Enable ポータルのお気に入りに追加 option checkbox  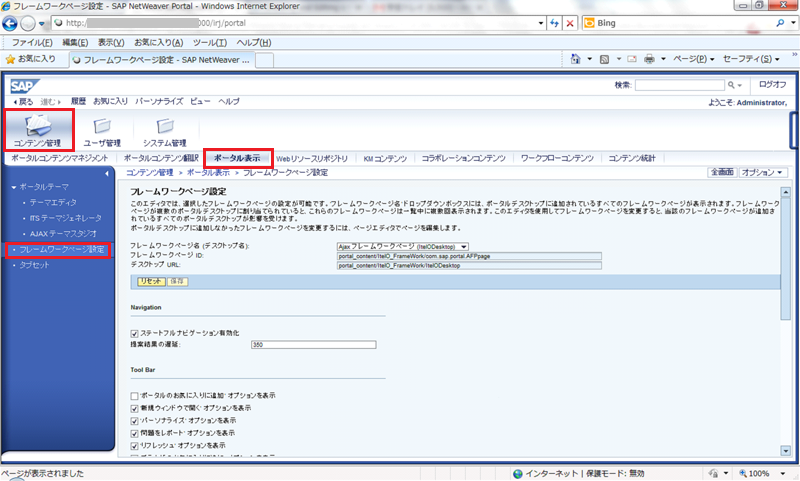(x=134, y=396)
